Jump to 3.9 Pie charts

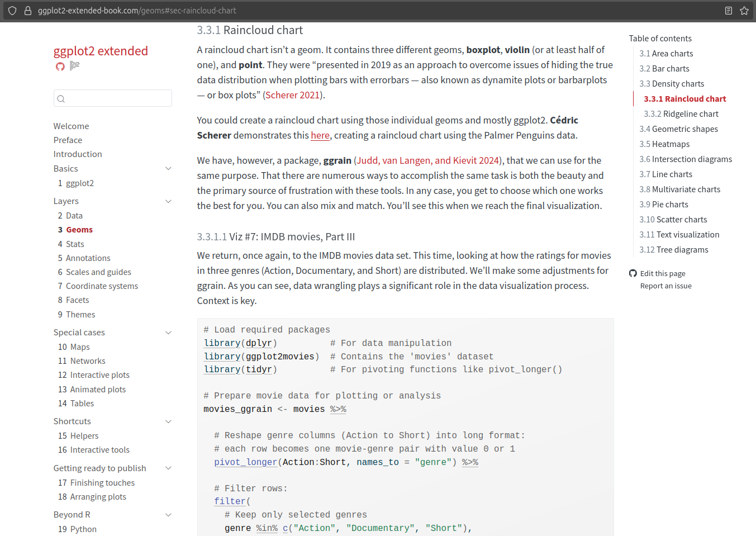[664, 205]
